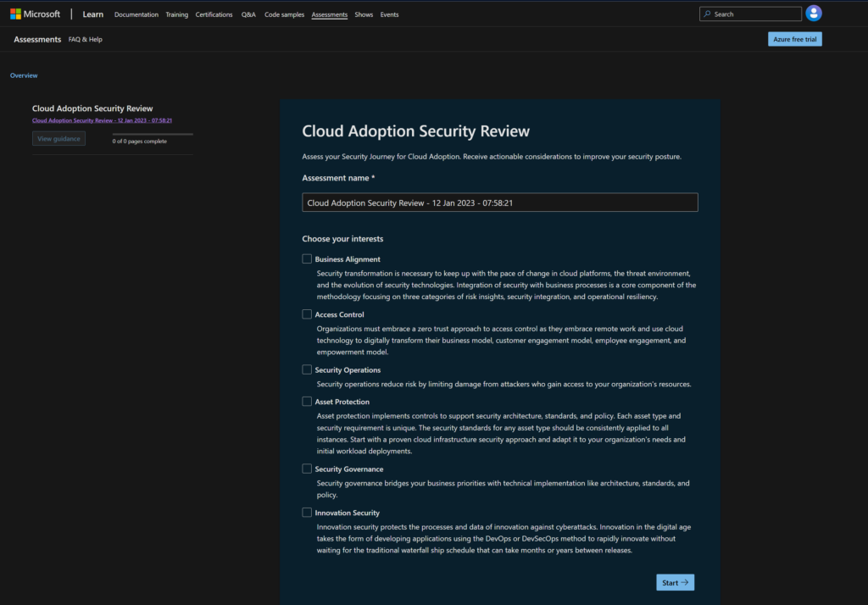Enable the Asset Protection interest
Image resolution: width=868 pixels, height=605 pixels.
click(307, 401)
